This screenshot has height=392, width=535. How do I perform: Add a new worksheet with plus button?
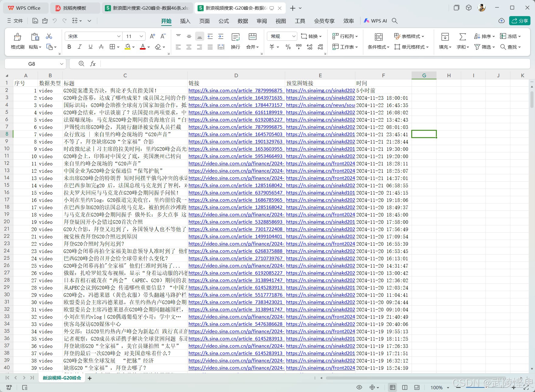[x=90, y=378]
